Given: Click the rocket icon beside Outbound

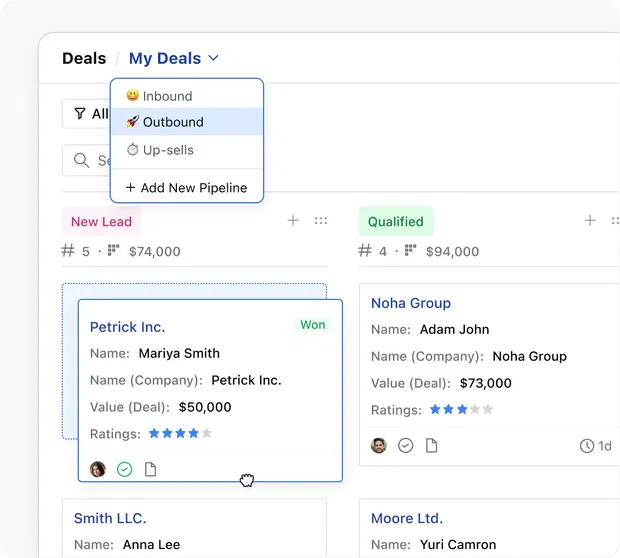Looking at the screenshot, I should 132,121.
